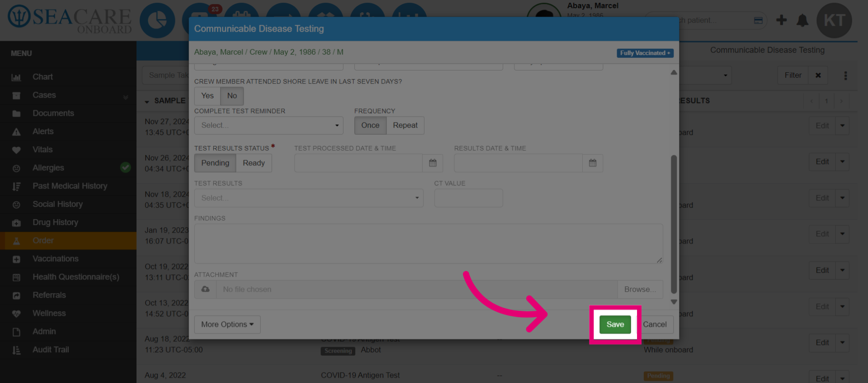
Task: Click the attachment upload cloud icon
Action: click(x=206, y=289)
